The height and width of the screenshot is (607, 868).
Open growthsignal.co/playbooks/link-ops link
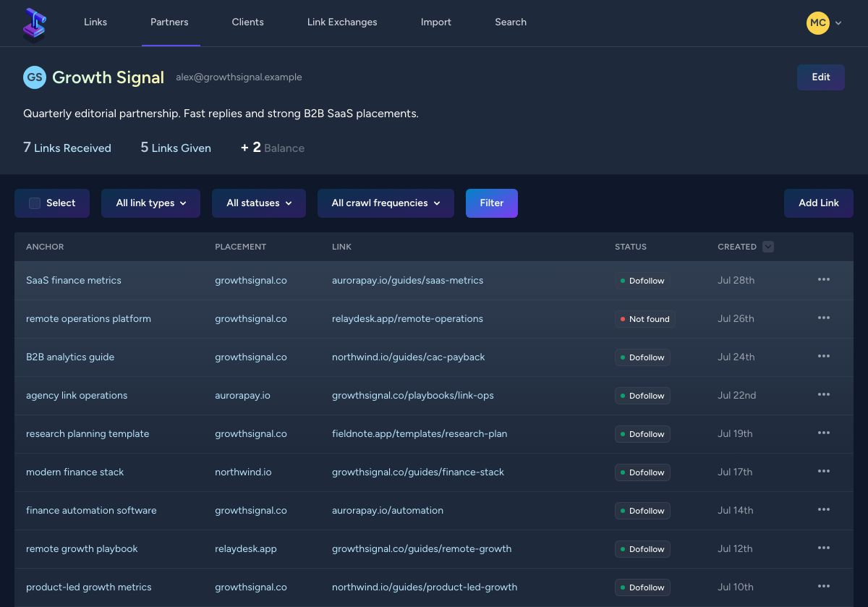413,395
